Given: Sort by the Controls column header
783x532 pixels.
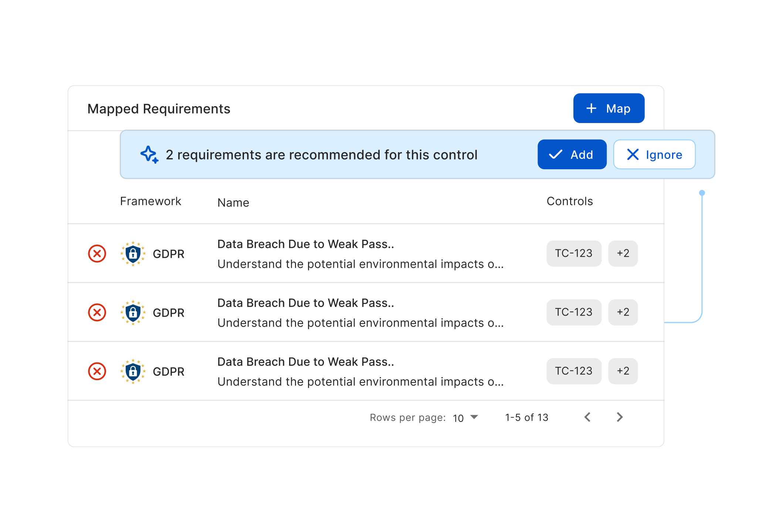Looking at the screenshot, I should click(570, 201).
